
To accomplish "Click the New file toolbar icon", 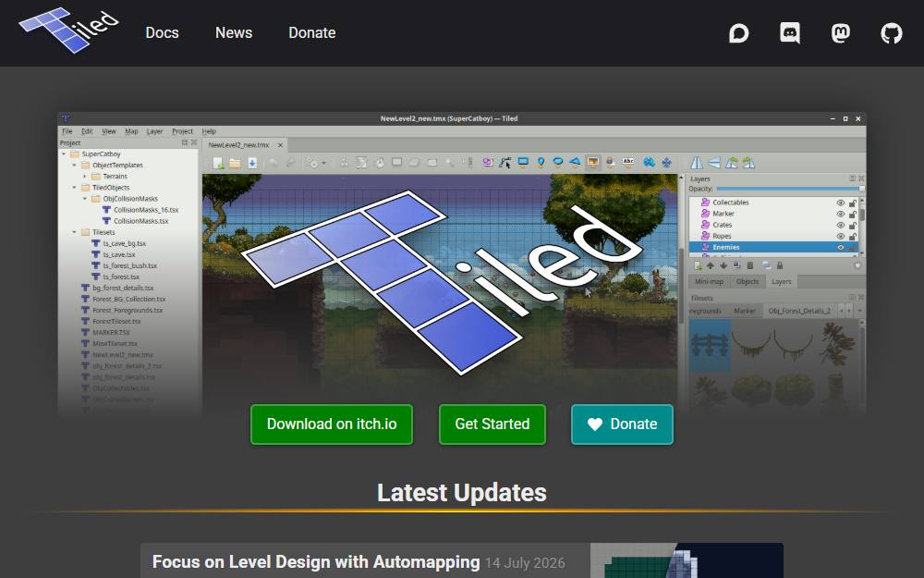I will pyautogui.click(x=218, y=163).
